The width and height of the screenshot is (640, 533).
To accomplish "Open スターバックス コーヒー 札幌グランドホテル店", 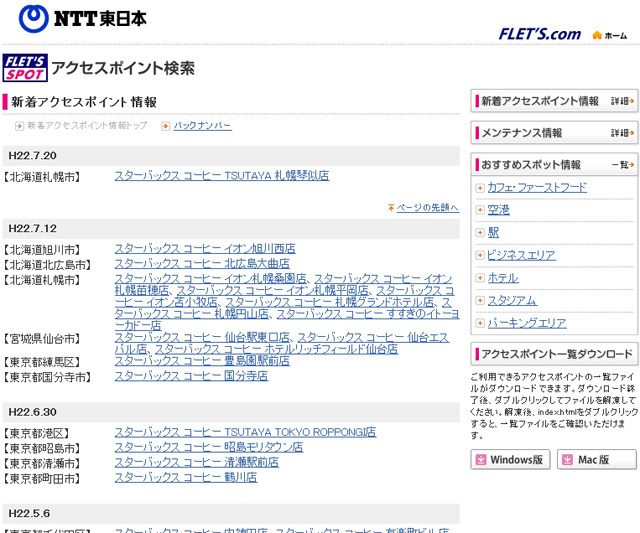I will (x=330, y=302).
